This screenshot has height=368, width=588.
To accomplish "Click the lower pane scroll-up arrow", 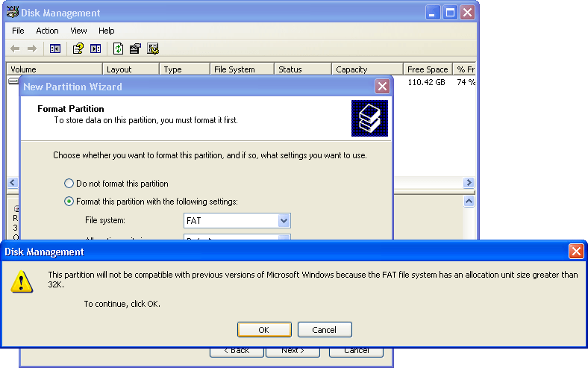I will pos(469,202).
